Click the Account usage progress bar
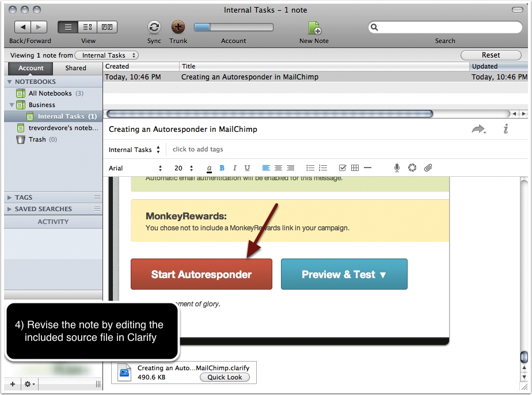532x395 pixels. coord(233,27)
